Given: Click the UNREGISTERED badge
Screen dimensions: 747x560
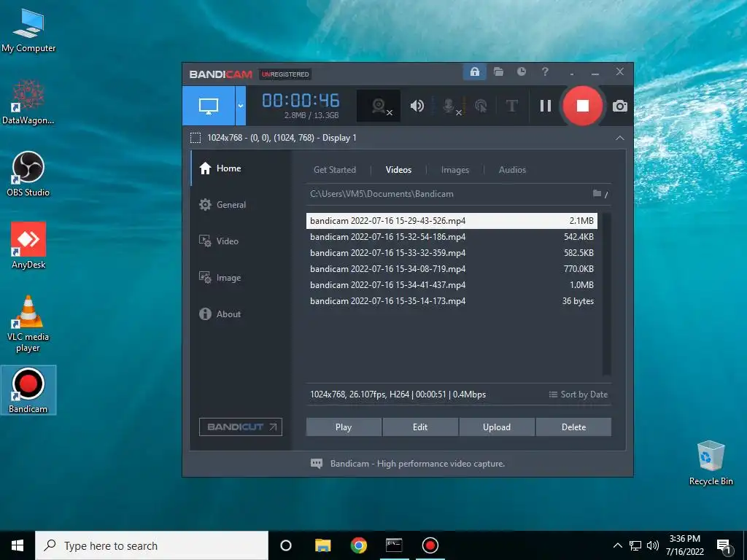Looking at the screenshot, I should click(x=285, y=74).
